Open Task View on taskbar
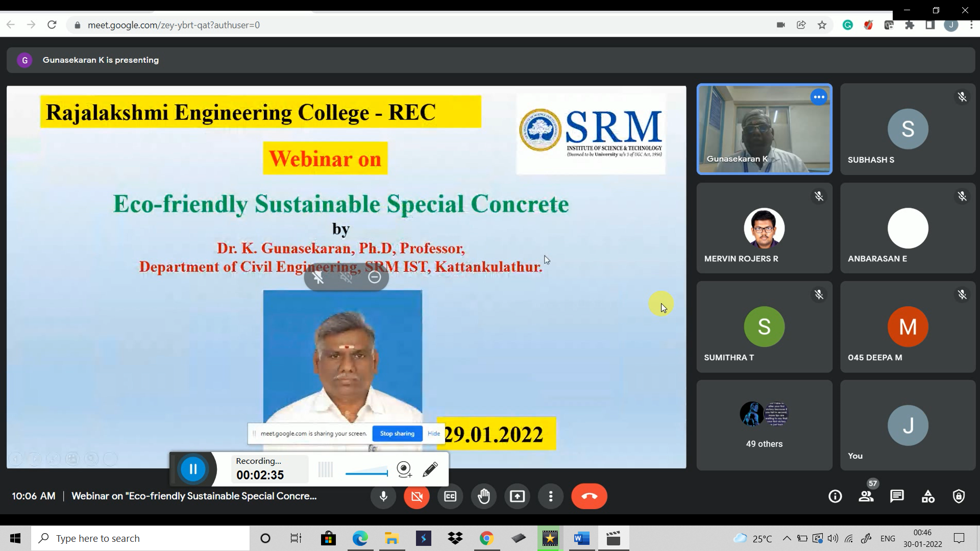The height and width of the screenshot is (551, 980). 296,538
